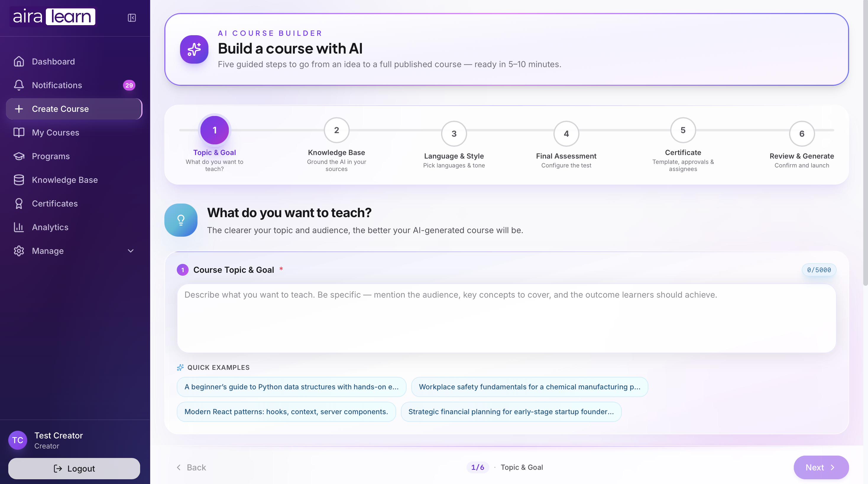Open the Notifications menu item

(x=74, y=85)
